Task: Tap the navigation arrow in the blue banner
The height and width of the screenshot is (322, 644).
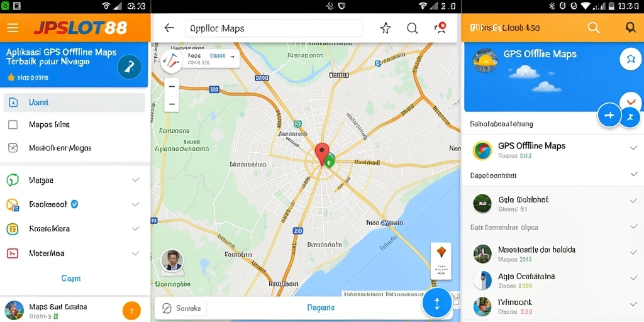Action: (x=129, y=67)
